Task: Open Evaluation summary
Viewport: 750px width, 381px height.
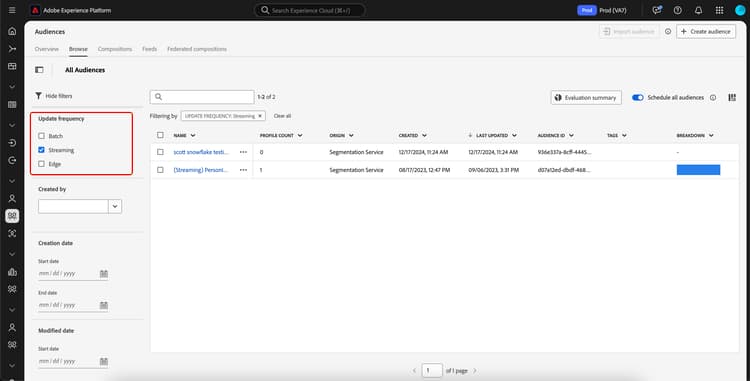Action: point(586,98)
